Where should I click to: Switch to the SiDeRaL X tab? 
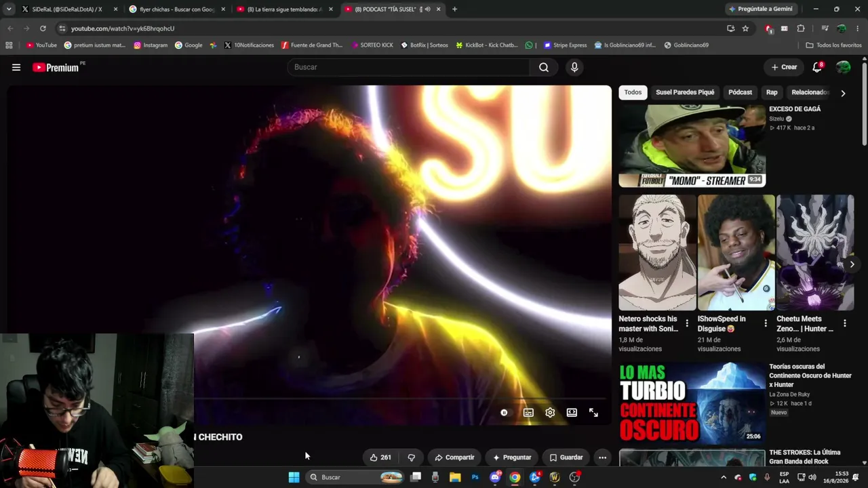point(68,9)
